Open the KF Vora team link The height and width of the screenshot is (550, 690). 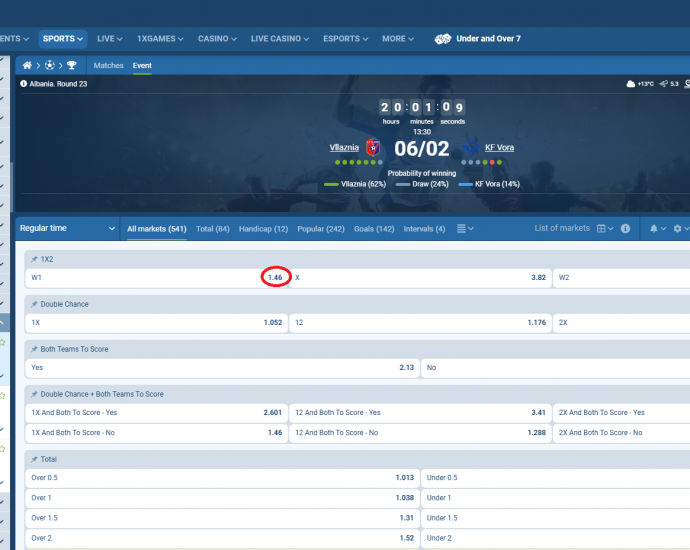(499, 147)
